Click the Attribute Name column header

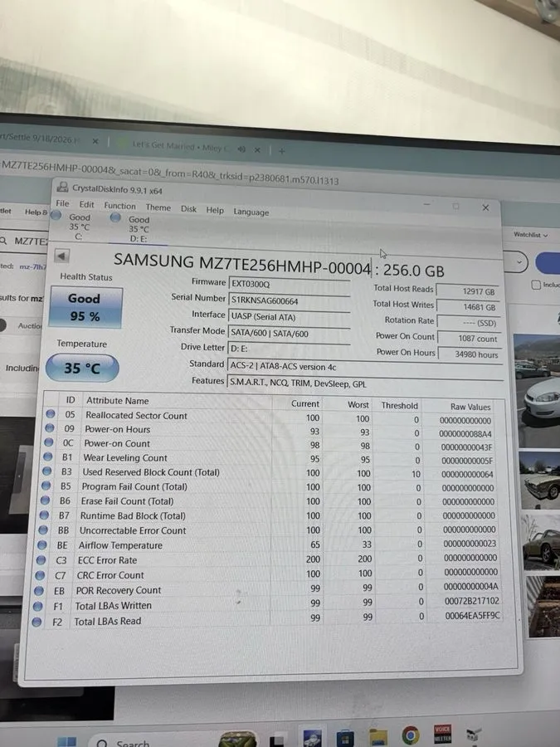tap(117, 401)
